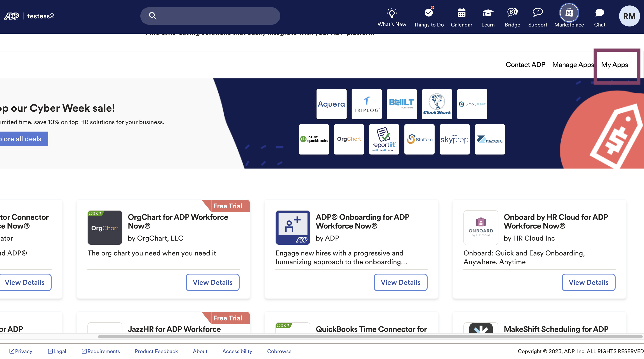The height and width of the screenshot is (359, 644).
Task: Open the About footer link
Action: [200, 351]
